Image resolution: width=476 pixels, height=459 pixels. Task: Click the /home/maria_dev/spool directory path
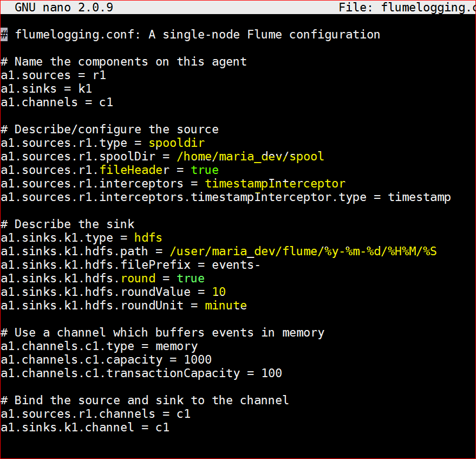point(250,157)
